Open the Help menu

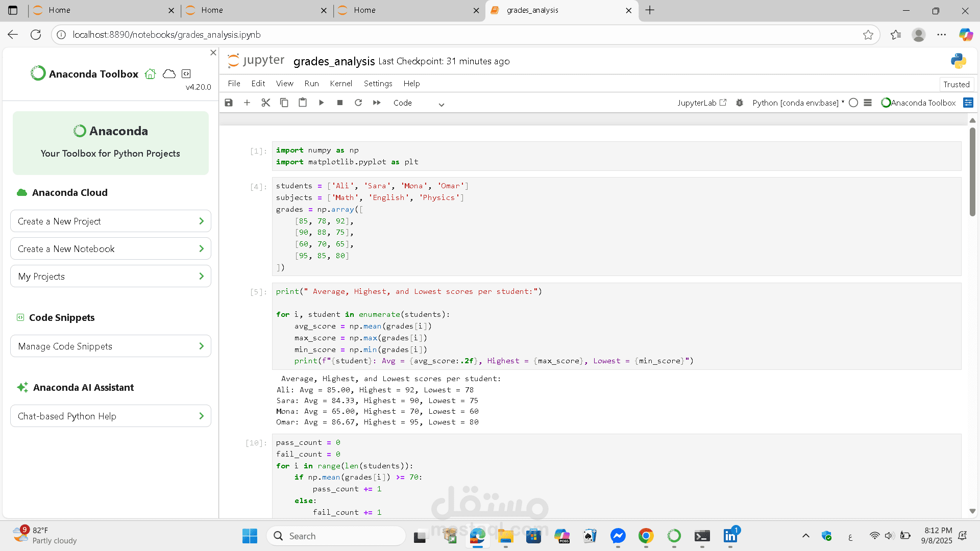pos(411,84)
